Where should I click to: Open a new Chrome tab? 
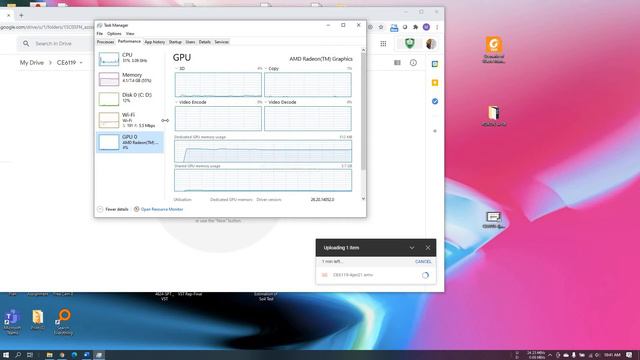21,16
